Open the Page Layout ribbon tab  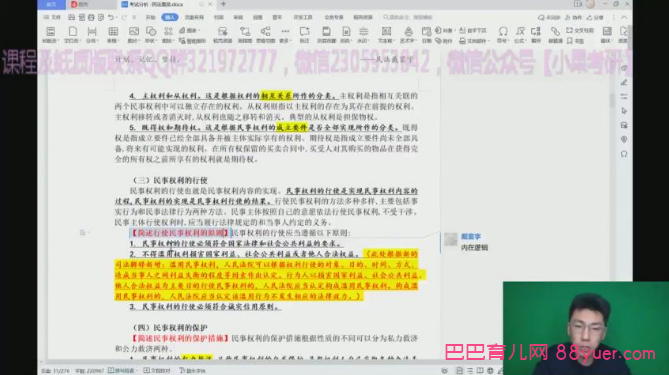pos(194,17)
